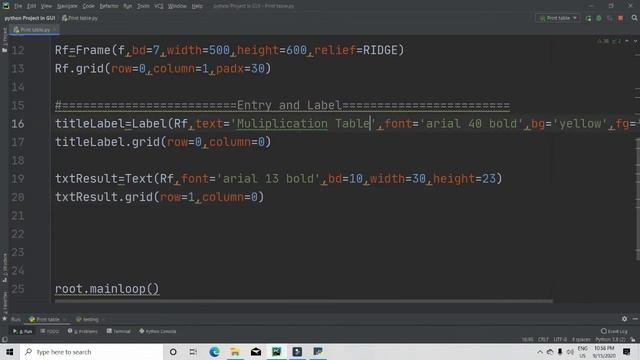Open Mail app from taskbar
Screen dimensions: 640x360
click(x=256, y=352)
